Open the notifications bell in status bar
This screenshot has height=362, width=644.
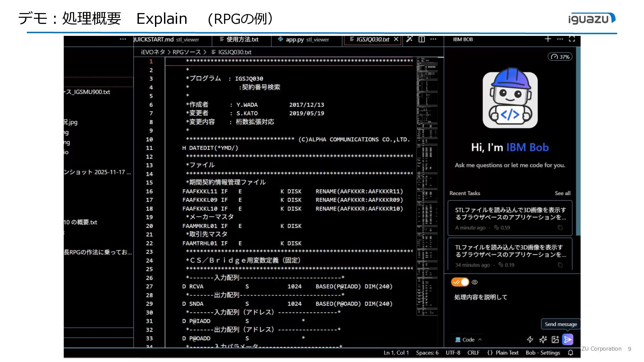tap(570, 353)
